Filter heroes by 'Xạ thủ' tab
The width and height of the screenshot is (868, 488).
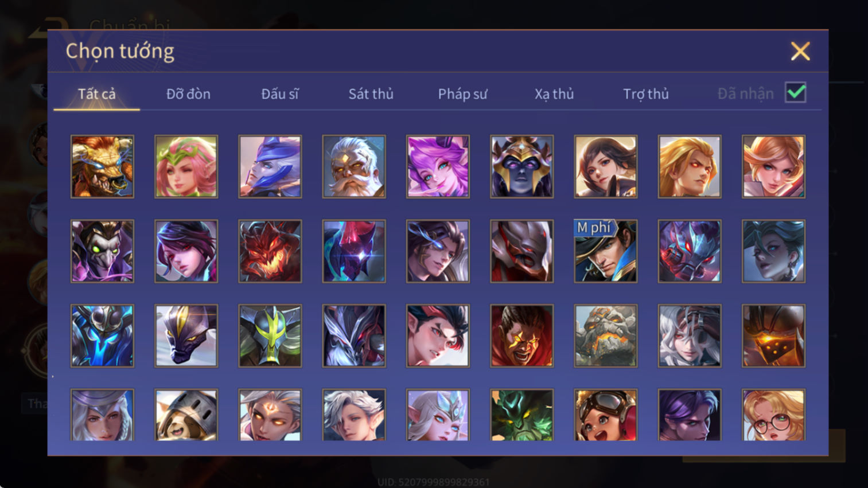coord(554,94)
